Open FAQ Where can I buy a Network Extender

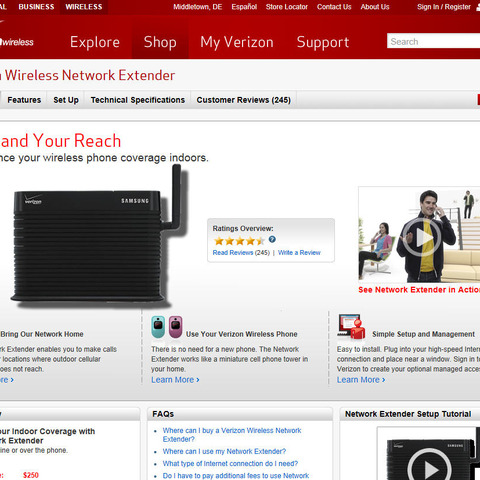[x=232, y=435]
